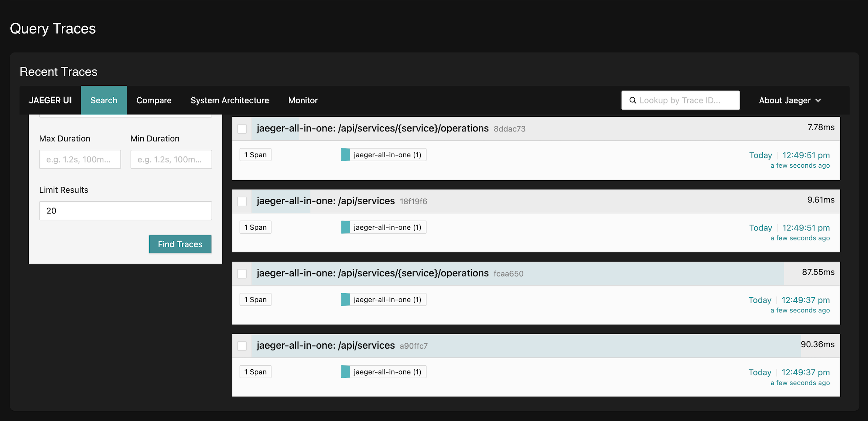Click teal service color swatch in trace fcaa650

point(345,300)
